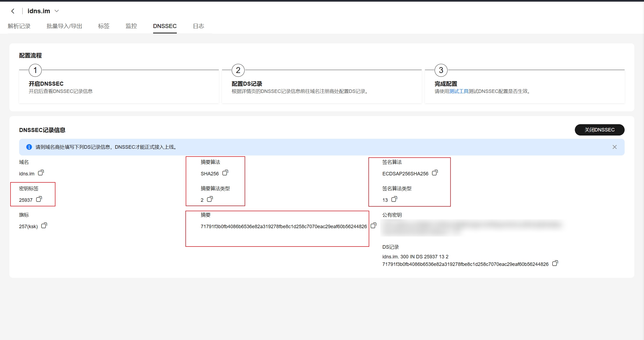Click step 2 circle 配置DS记录
Viewport: 644px width, 340px height.
238,70
